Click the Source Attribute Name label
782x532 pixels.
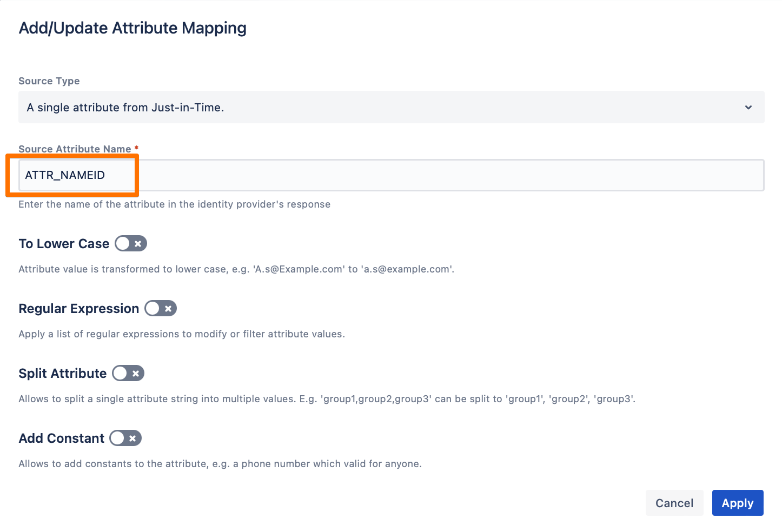pyautogui.click(x=75, y=149)
